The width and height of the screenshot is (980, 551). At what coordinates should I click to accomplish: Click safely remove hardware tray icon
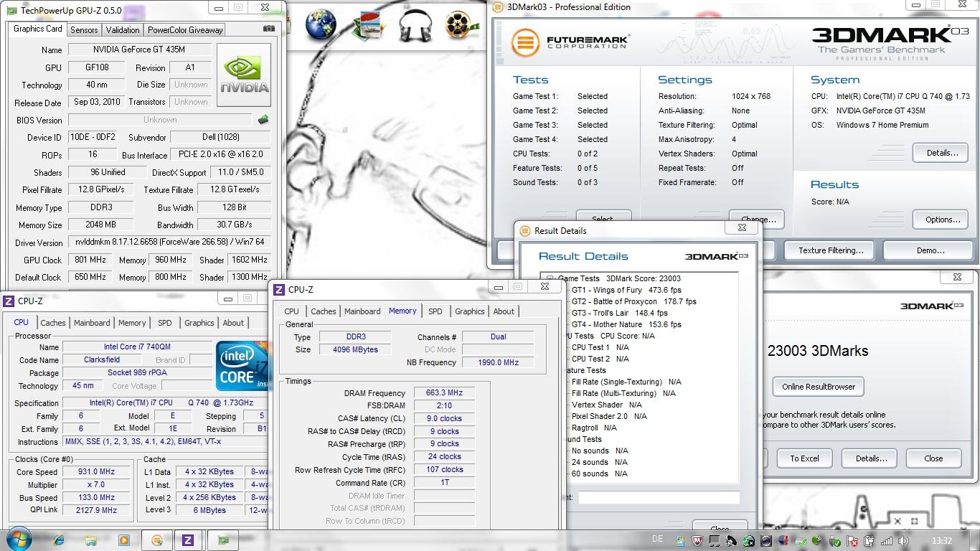tap(834, 542)
